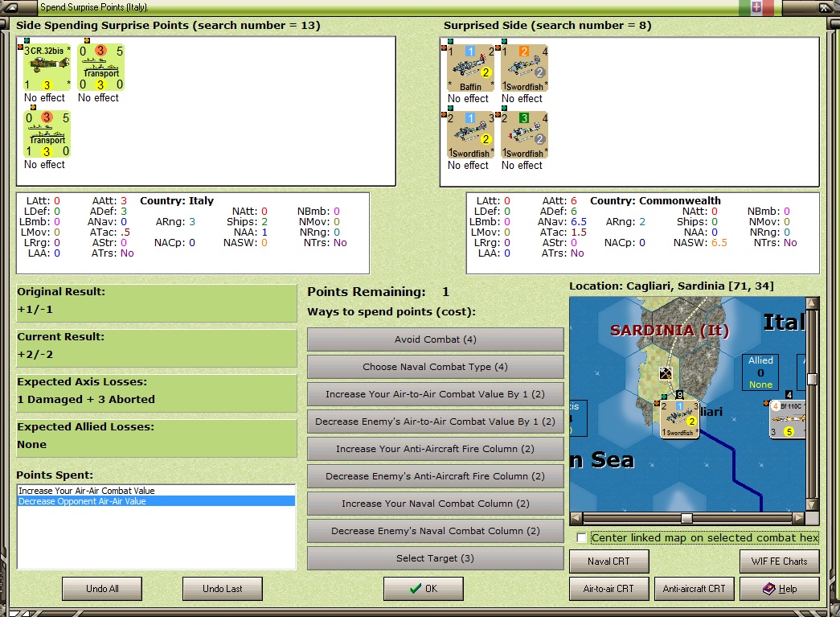
Task: Enable Center linked map on selected combat hex
Action: click(581, 537)
